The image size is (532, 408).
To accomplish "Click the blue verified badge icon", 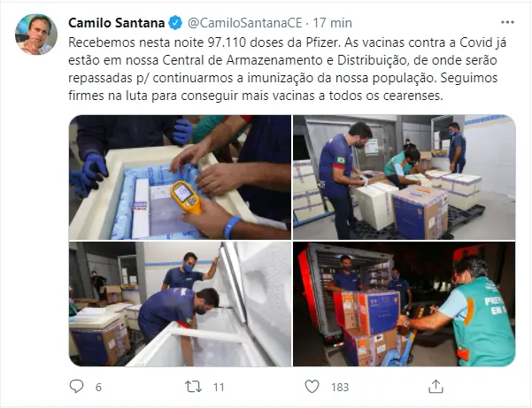I will pos(175,23).
